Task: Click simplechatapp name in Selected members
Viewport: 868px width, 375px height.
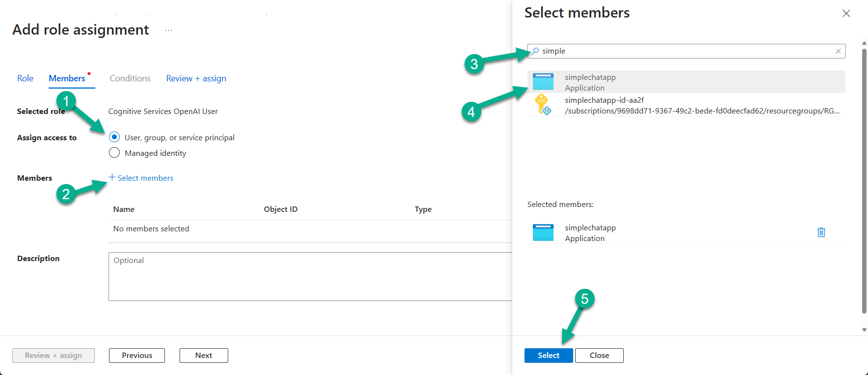Action: 590,228
